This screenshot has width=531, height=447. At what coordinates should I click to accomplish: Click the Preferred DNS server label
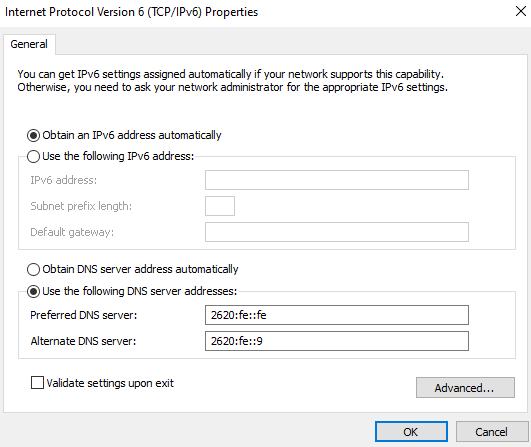pos(84,315)
